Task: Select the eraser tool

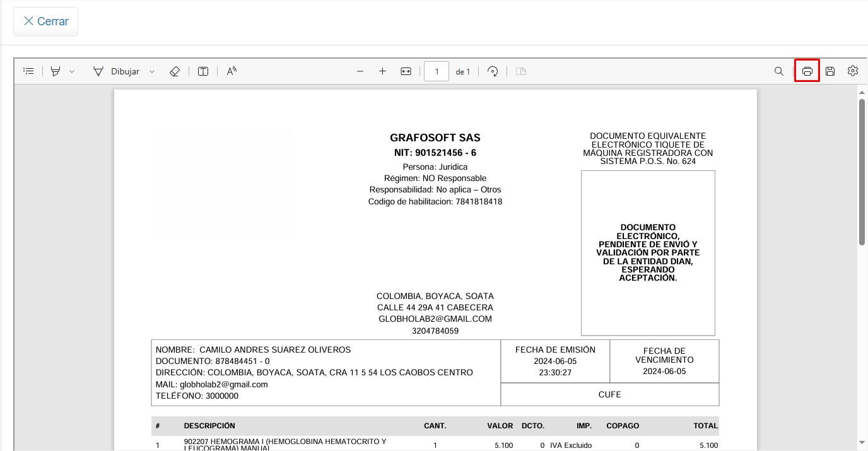Action: (175, 71)
